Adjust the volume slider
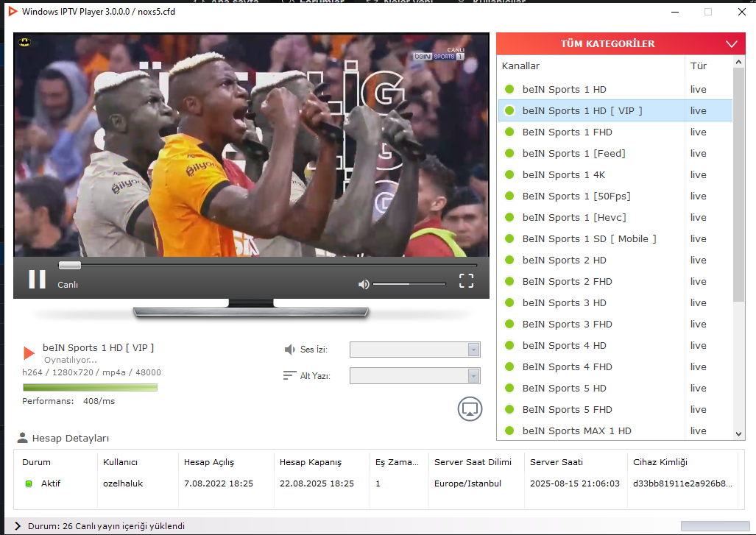Viewport: 756px width, 535px height. click(409, 284)
